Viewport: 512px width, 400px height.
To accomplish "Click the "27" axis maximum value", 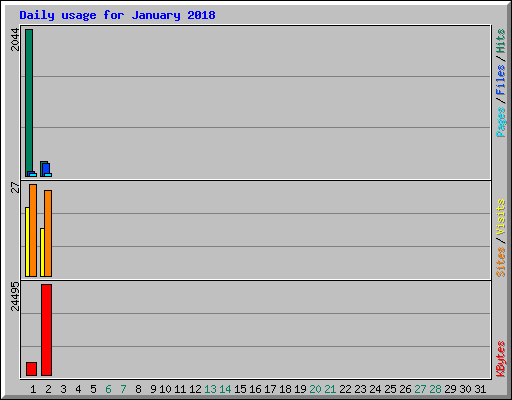I will [15, 187].
